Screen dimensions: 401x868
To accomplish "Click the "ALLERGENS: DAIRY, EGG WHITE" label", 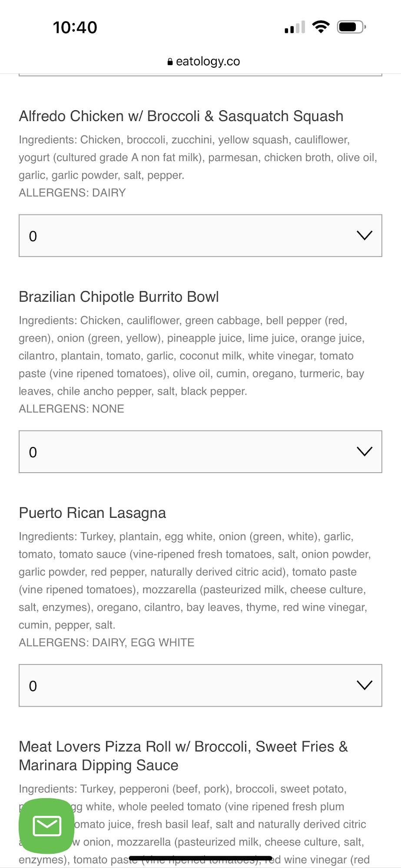I will [106, 642].
